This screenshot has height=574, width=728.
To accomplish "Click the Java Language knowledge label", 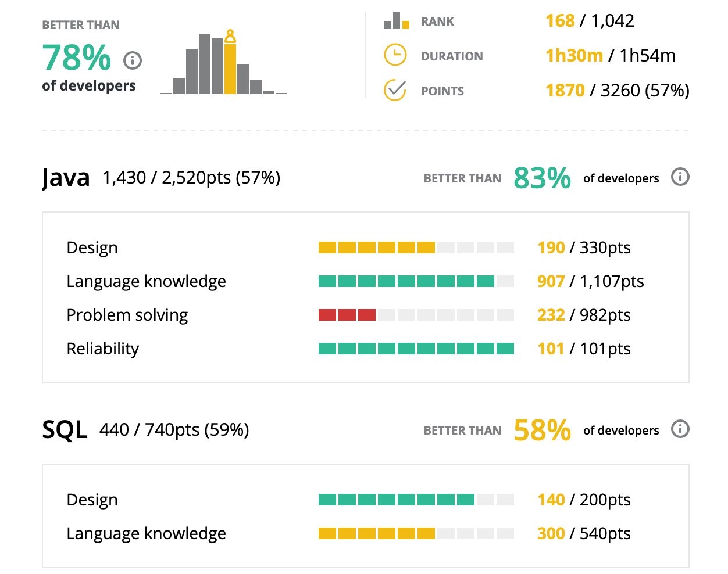I will click(146, 281).
